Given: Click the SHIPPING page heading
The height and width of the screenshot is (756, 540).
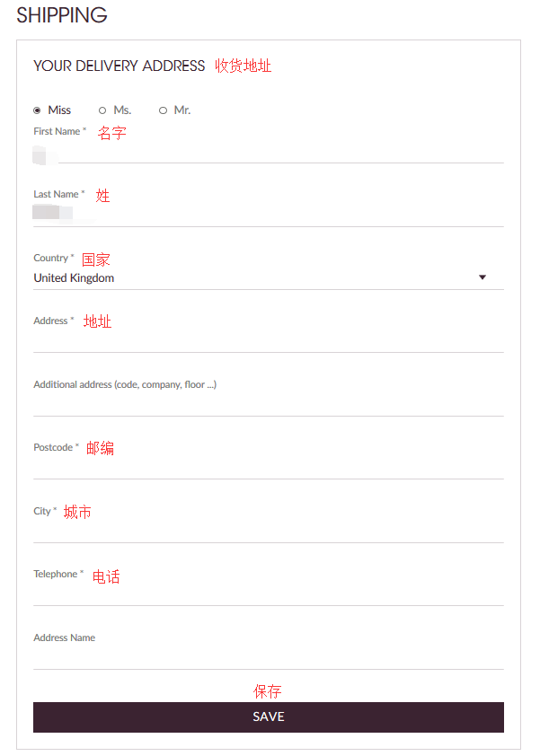Looking at the screenshot, I should coord(61,15).
